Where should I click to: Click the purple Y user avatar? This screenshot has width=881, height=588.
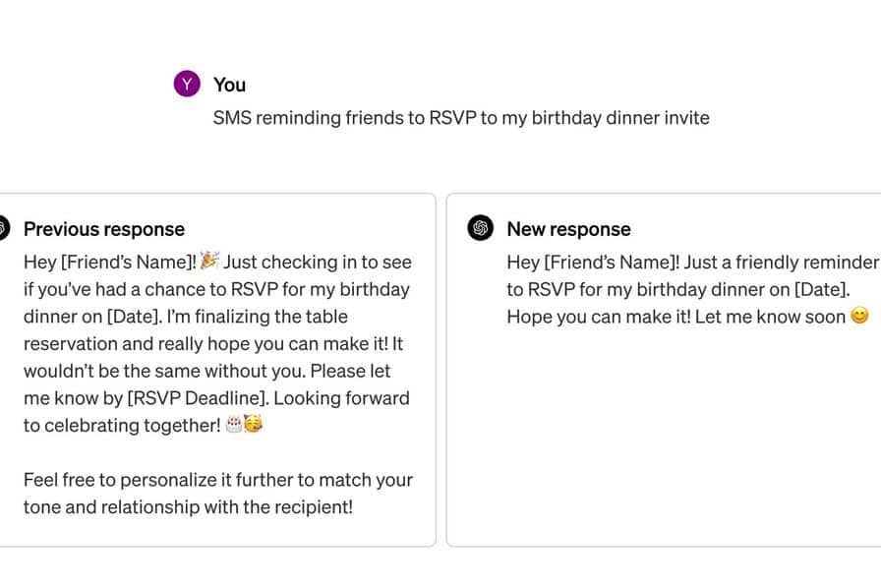[x=187, y=84]
